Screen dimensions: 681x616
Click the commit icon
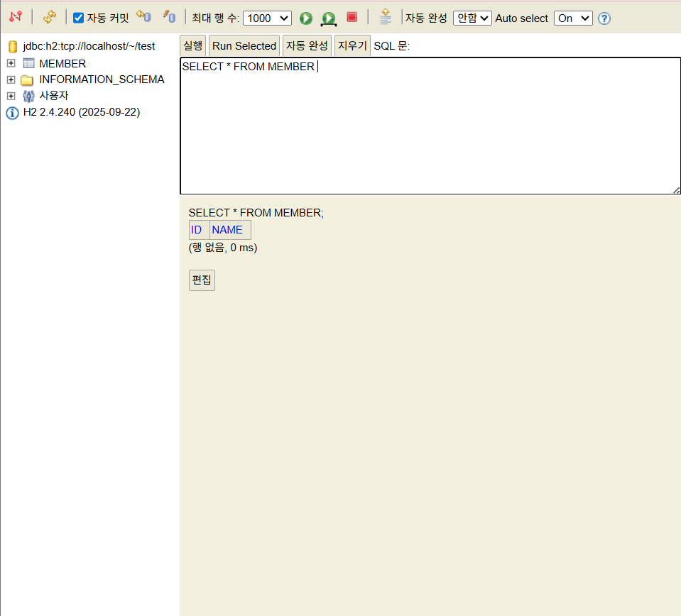(170, 16)
